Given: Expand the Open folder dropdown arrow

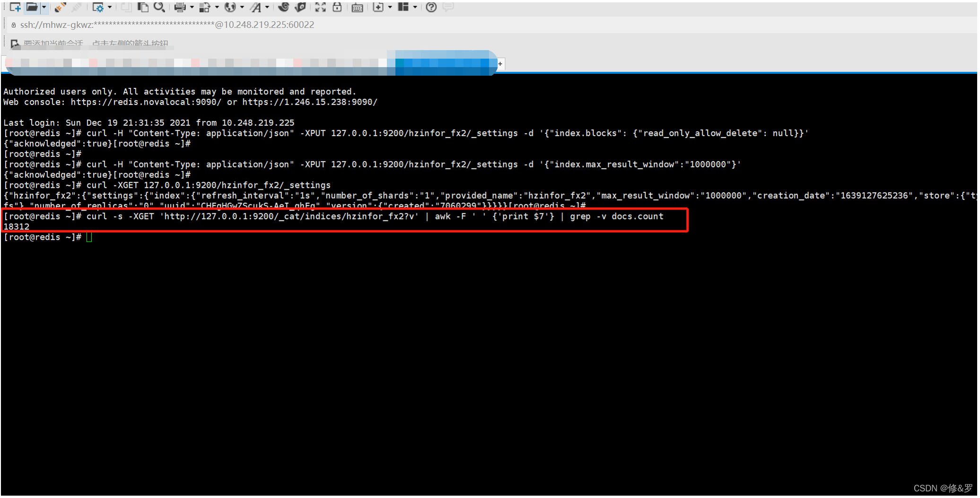Looking at the screenshot, I should click(x=44, y=7).
